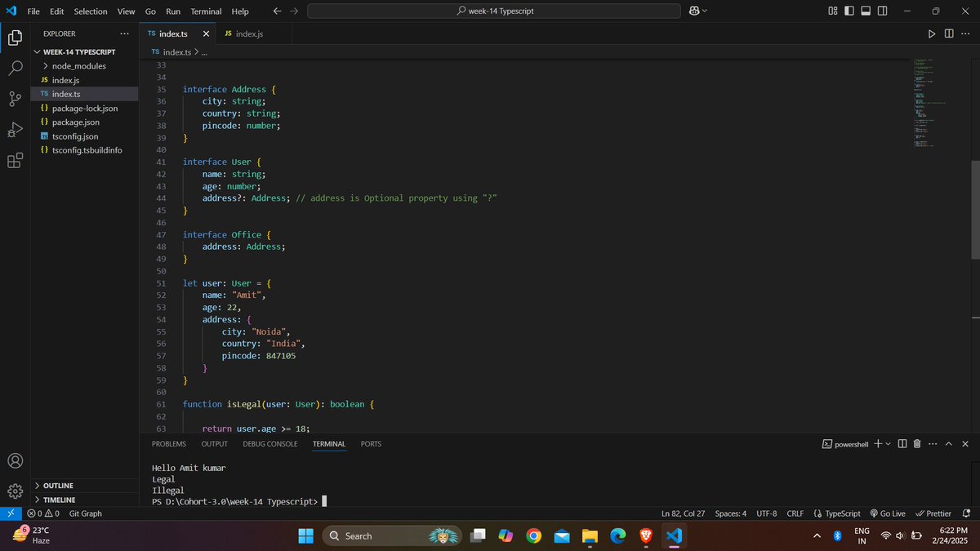This screenshot has width=980, height=551.
Task: Toggle the primary side bar
Action: (849, 11)
